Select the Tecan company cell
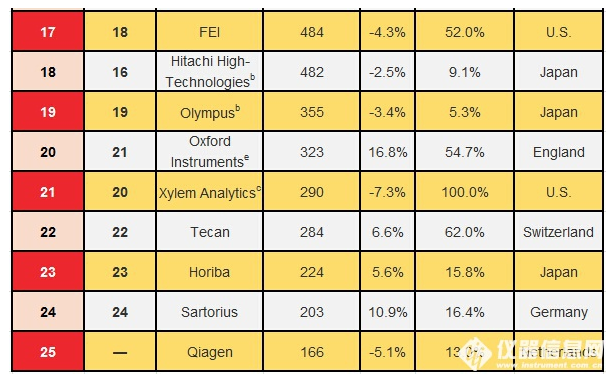Image resolution: width=615 pixels, height=382 pixels. (x=209, y=232)
